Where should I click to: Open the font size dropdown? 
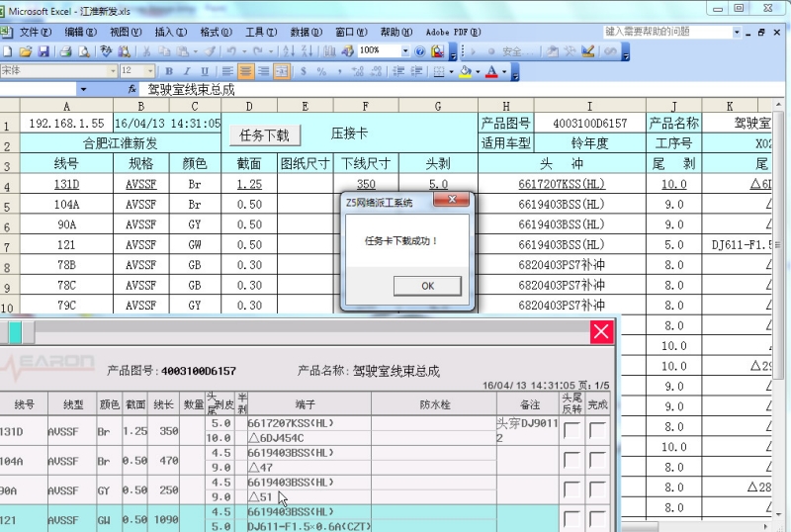(x=151, y=71)
